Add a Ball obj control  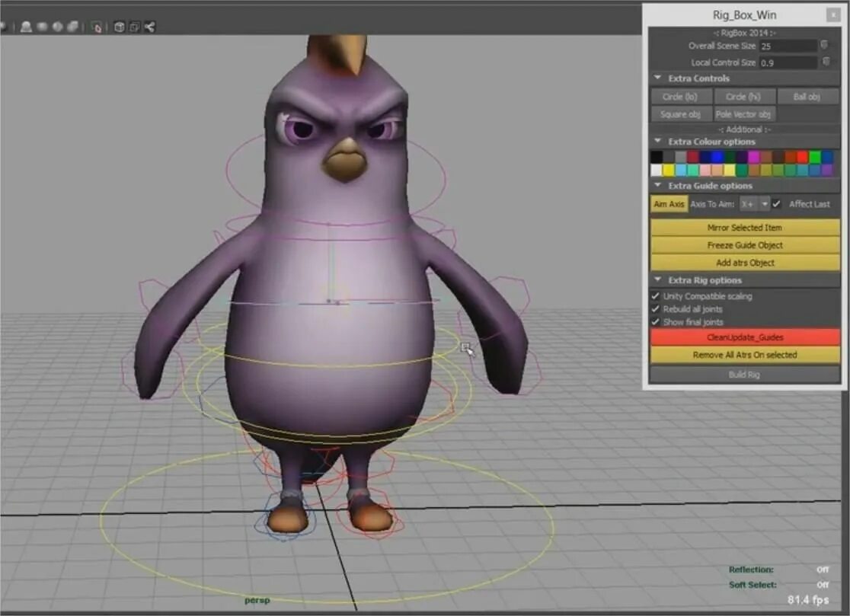807,97
